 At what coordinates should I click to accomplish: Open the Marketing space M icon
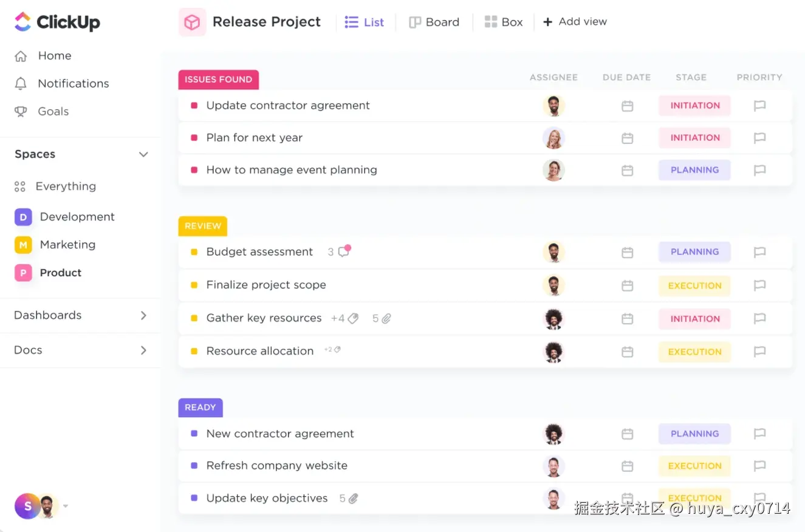(23, 245)
